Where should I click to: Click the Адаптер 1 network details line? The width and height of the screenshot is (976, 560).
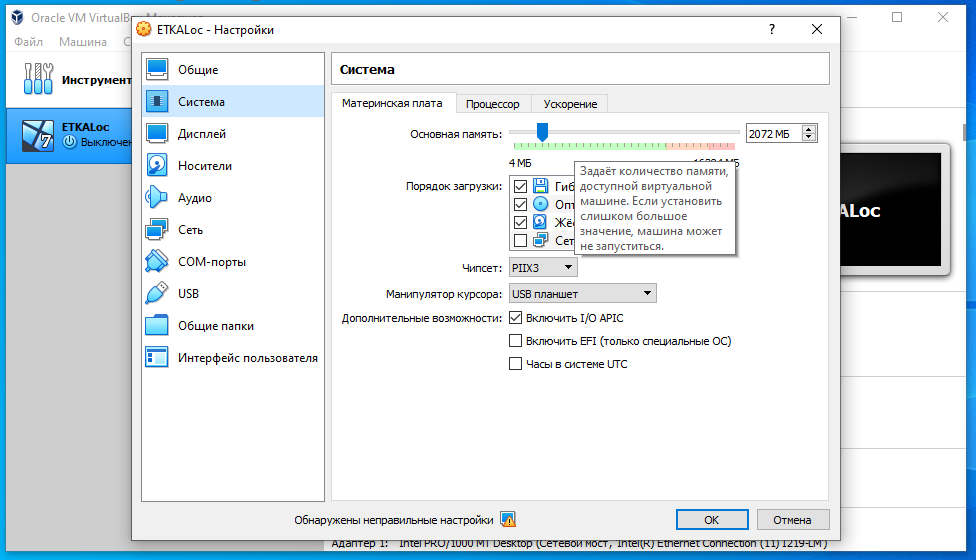pyautogui.click(x=579, y=544)
